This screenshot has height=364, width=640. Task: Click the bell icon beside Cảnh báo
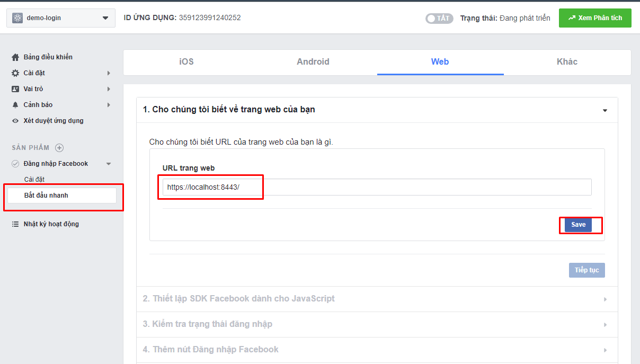[x=15, y=105]
